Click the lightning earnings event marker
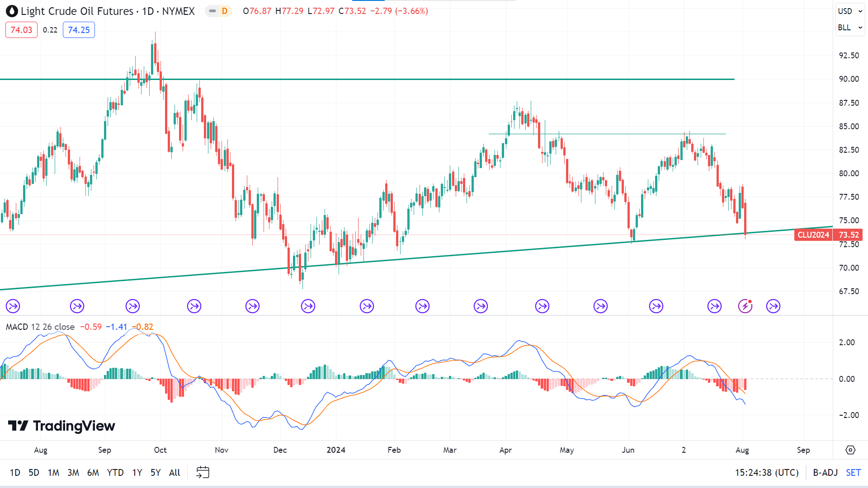868x488 pixels. click(745, 306)
